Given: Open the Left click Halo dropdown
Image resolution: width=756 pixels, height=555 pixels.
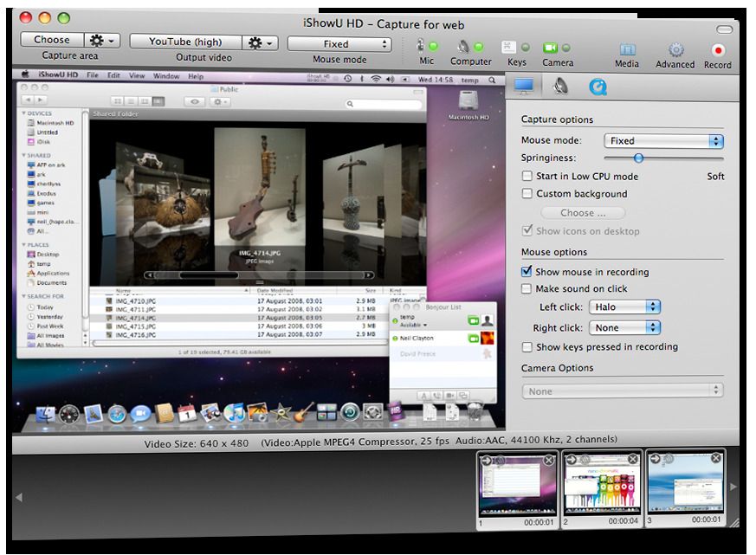Looking at the screenshot, I should [x=624, y=307].
